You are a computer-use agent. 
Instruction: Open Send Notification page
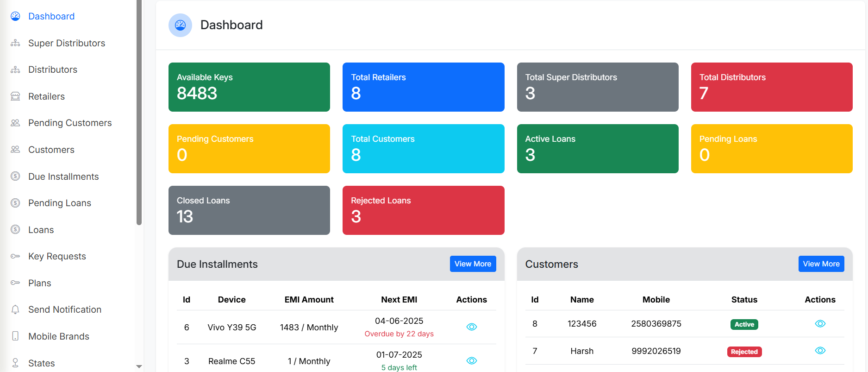tap(65, 309)
